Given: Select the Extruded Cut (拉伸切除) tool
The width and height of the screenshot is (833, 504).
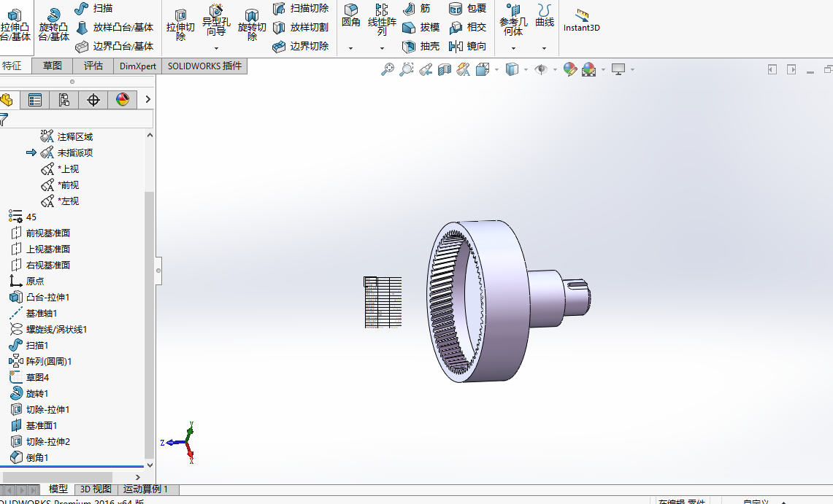Looking at the screenshot, I should click(180, 26).
